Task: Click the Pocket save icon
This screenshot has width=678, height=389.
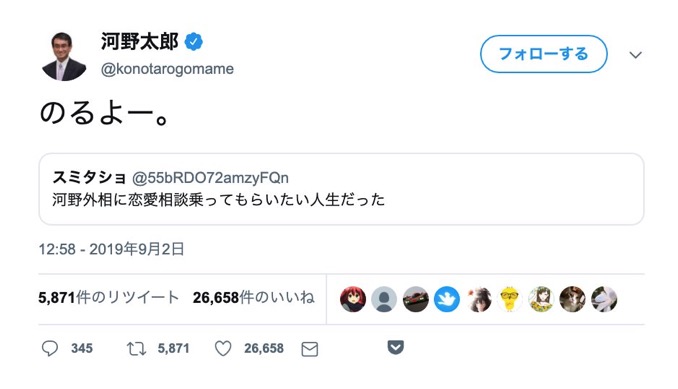Action: coord(396,347)
